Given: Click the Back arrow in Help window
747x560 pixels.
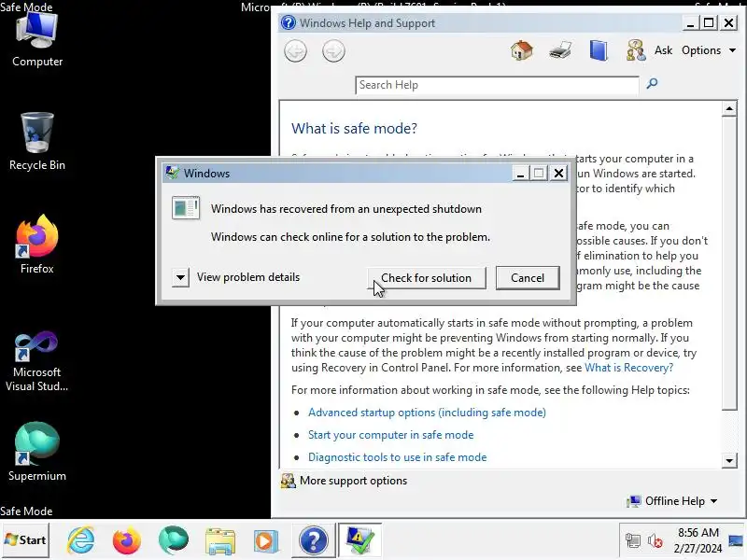Looking at the screenshot, I should [x=295, y=51].
